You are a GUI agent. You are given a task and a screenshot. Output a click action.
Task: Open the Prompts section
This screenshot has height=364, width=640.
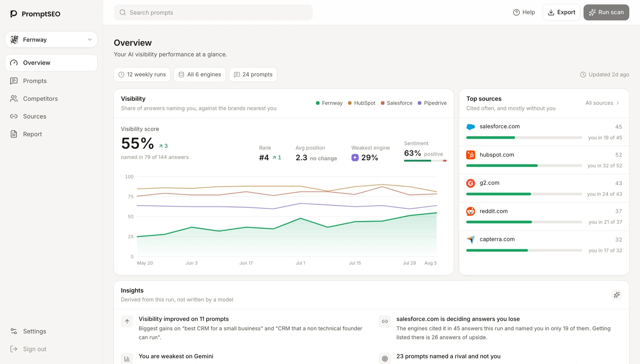(x=51, y=81)
